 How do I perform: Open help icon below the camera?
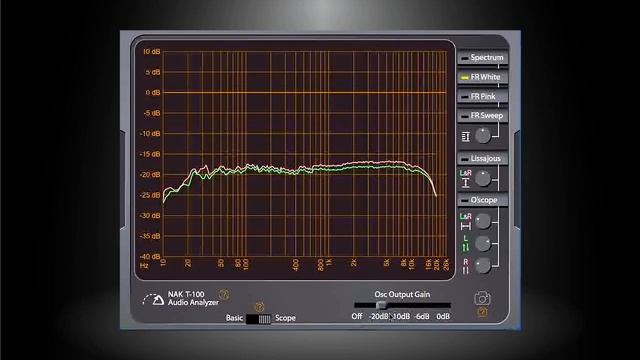482,312
